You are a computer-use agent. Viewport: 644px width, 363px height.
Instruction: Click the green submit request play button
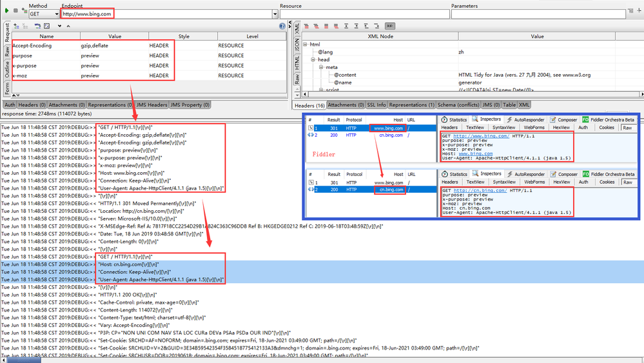(6, 10)
